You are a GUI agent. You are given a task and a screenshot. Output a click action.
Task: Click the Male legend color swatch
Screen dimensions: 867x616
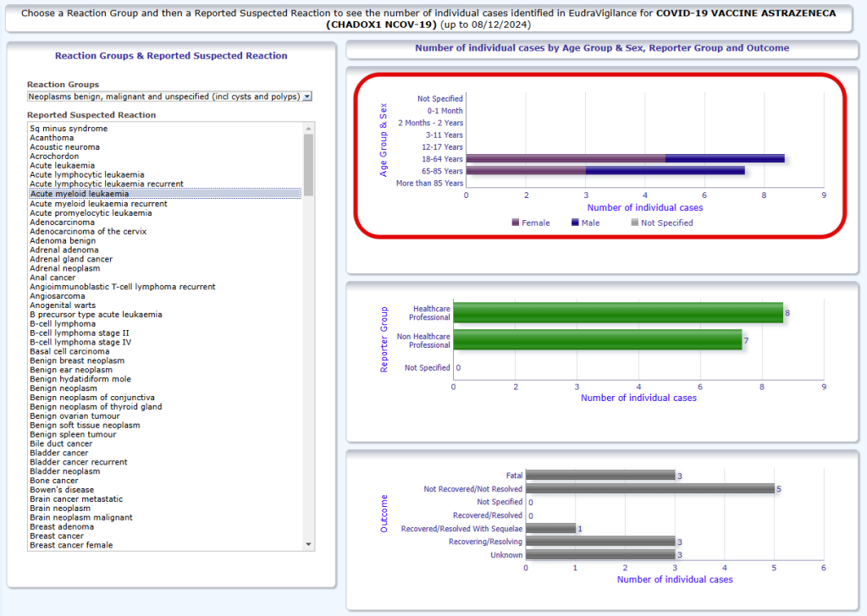(x=575, y=223)
